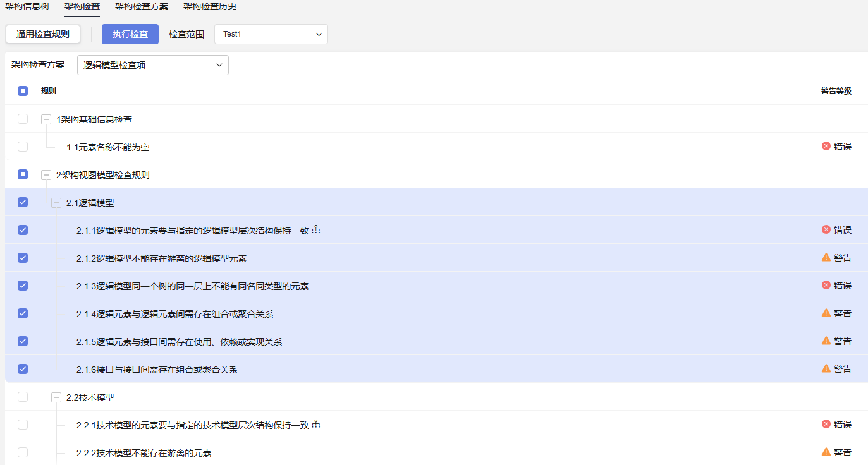Click the 通用检查规则 button

43,34
